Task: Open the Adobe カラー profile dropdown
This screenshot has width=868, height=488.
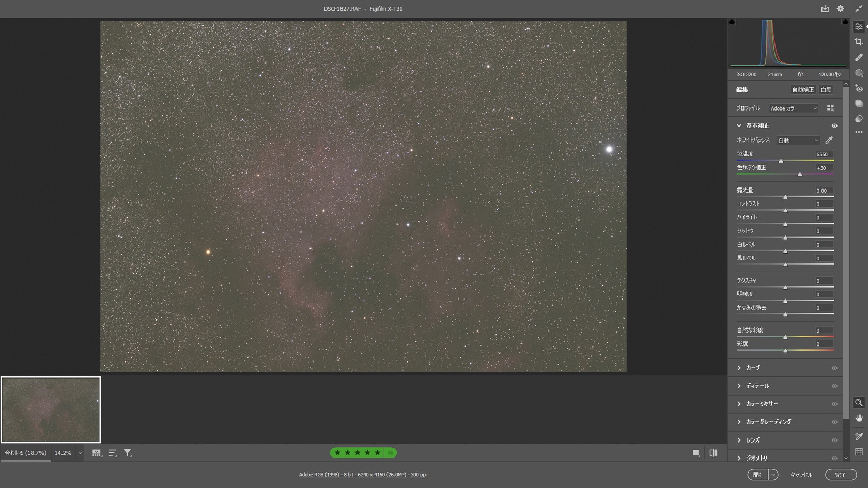Action: coord(794,108)
